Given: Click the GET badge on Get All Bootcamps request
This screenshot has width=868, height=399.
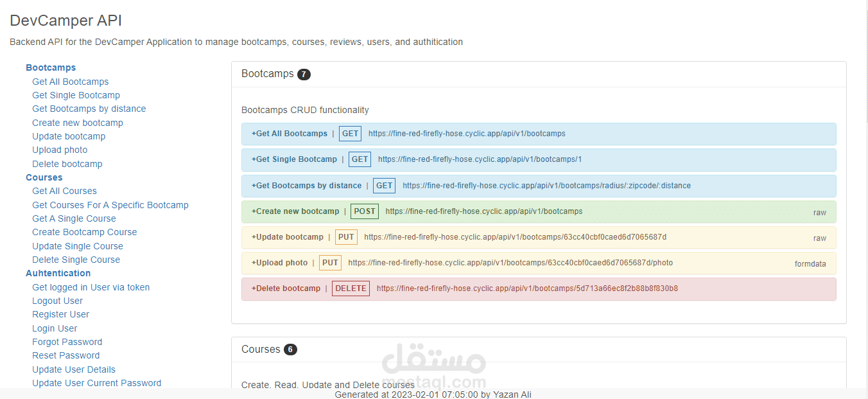Looking at the screenshot, I should (350, 133).
